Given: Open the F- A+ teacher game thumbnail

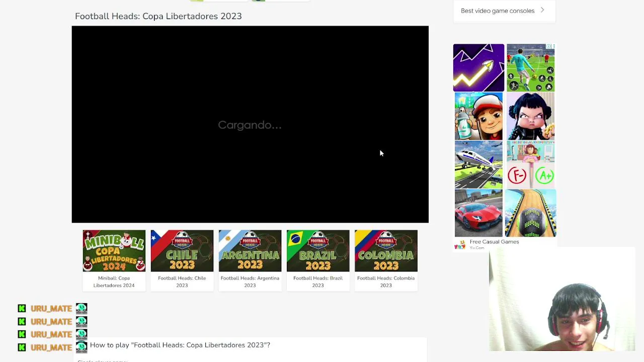Looking at the screenshot, I should (530, 164).
